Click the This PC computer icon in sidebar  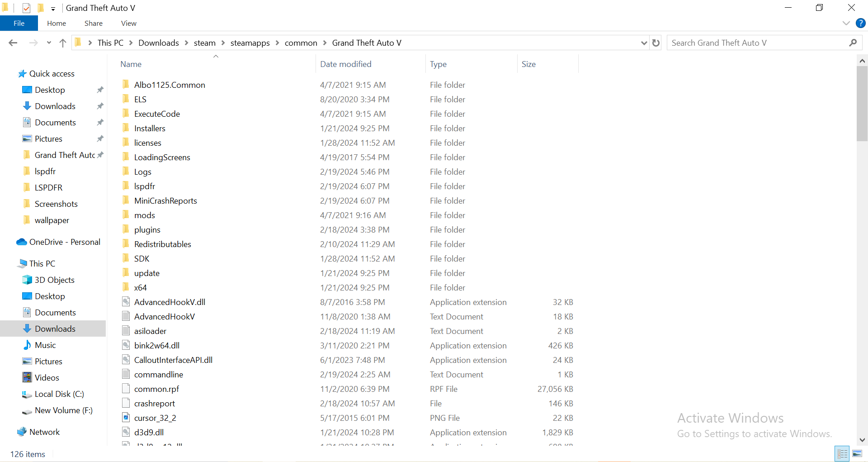click(22, 264)
